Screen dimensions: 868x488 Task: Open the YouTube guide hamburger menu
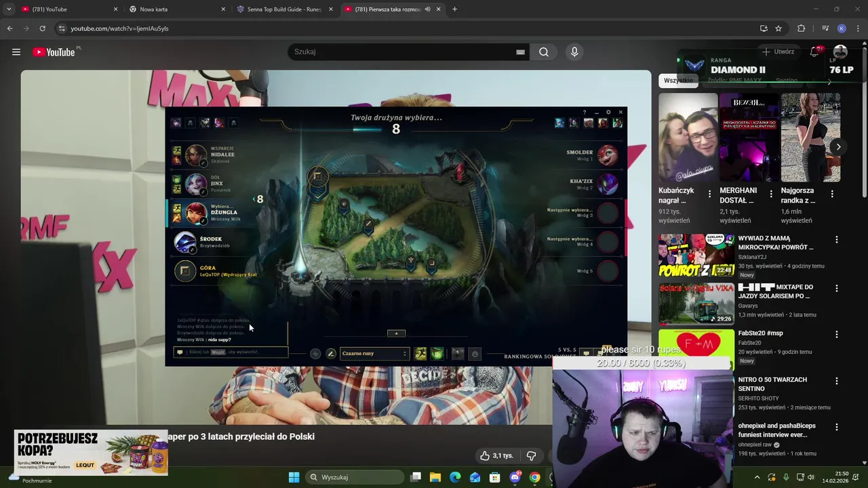click(x=16, y=52)
